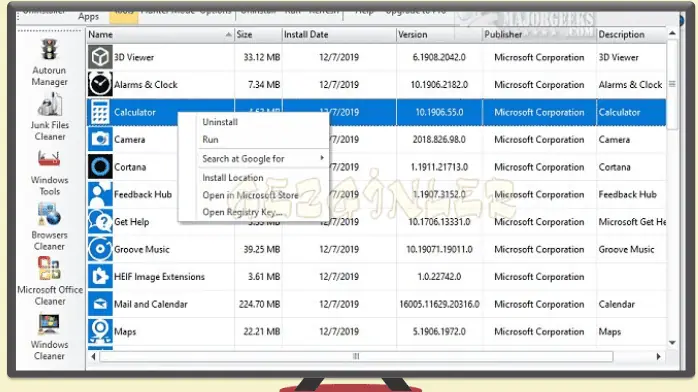Click the Calendar description cell

click(617, 304)
